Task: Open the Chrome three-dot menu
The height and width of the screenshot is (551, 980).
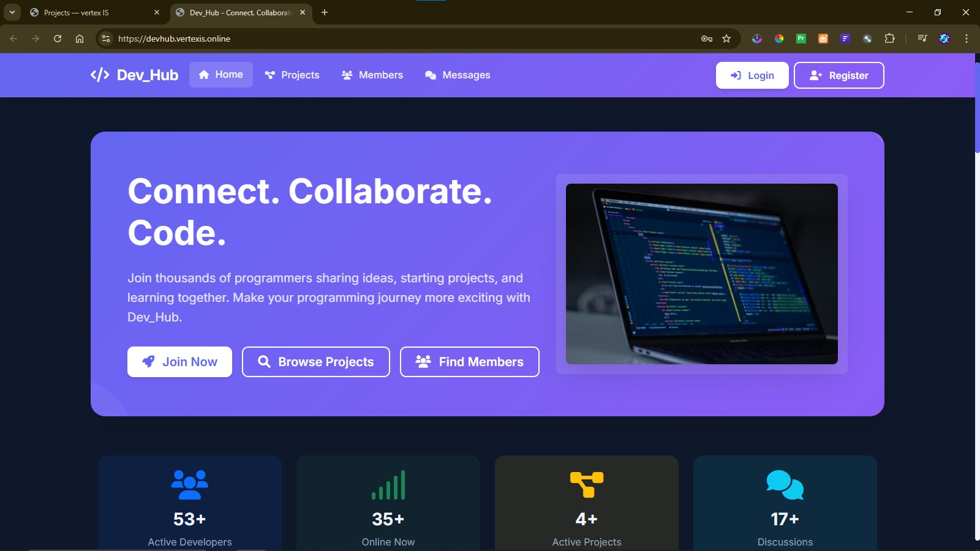Action: 966,38
